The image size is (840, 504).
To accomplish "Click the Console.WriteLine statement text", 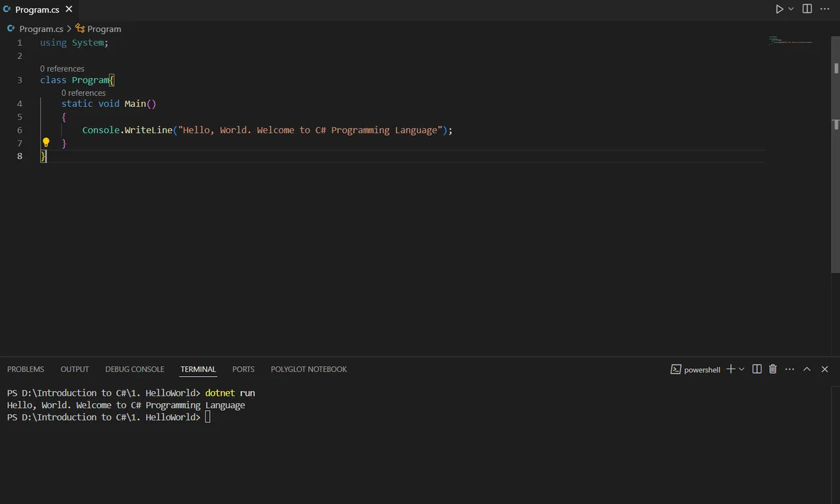I will (x=268, y=130).
